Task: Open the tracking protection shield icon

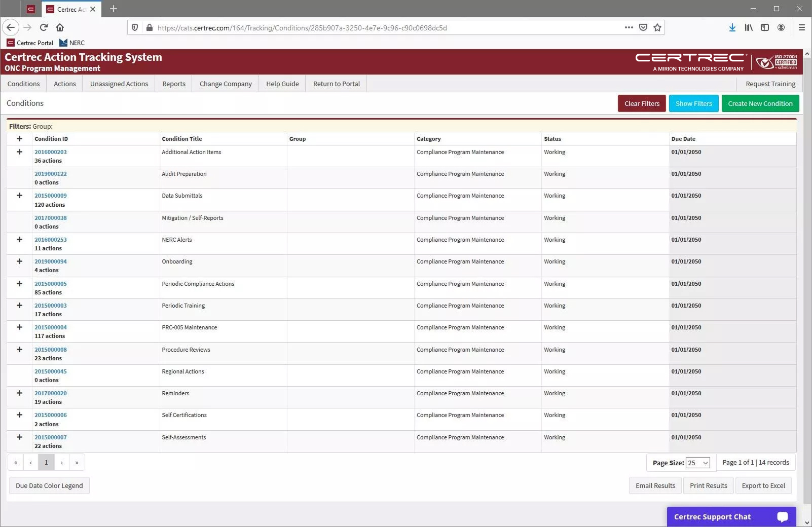Action: click(x=135, y=27)
